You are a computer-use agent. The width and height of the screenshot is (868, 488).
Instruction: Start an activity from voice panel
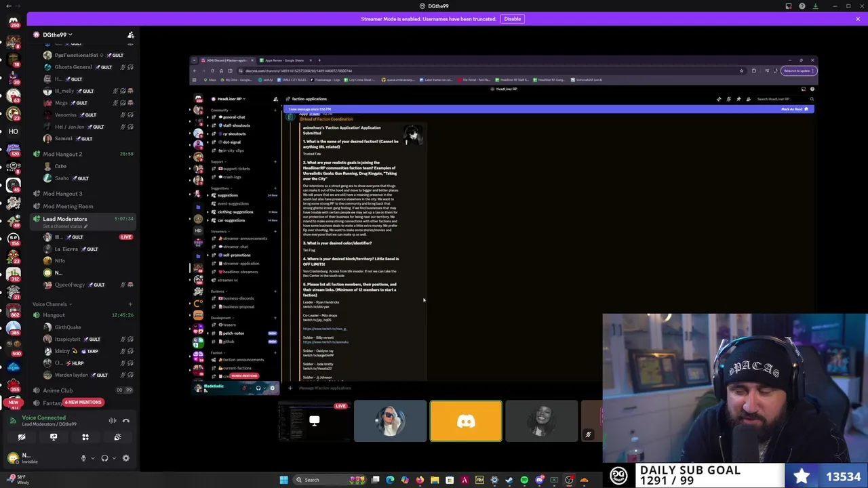[x=85, y=437]
